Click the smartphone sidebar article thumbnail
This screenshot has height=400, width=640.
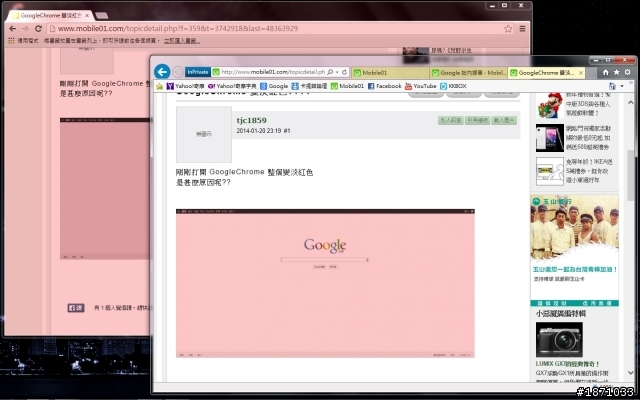click(550, 138)
